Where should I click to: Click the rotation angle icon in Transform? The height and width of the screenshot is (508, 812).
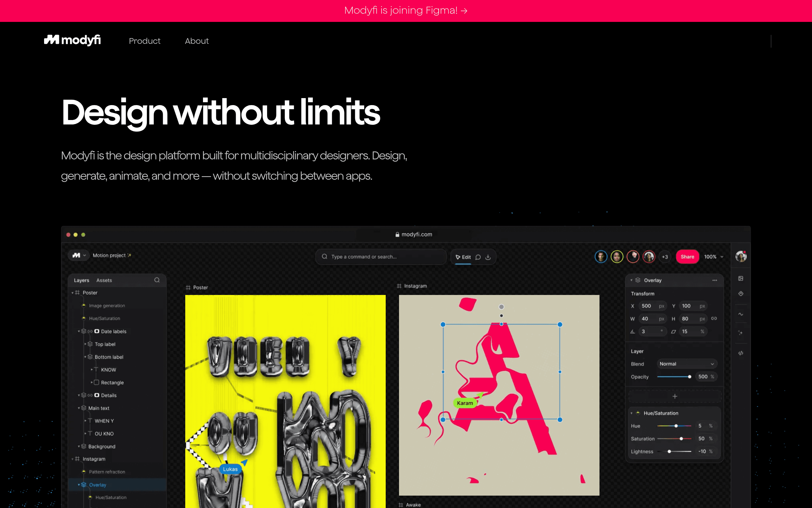[632, 331]
